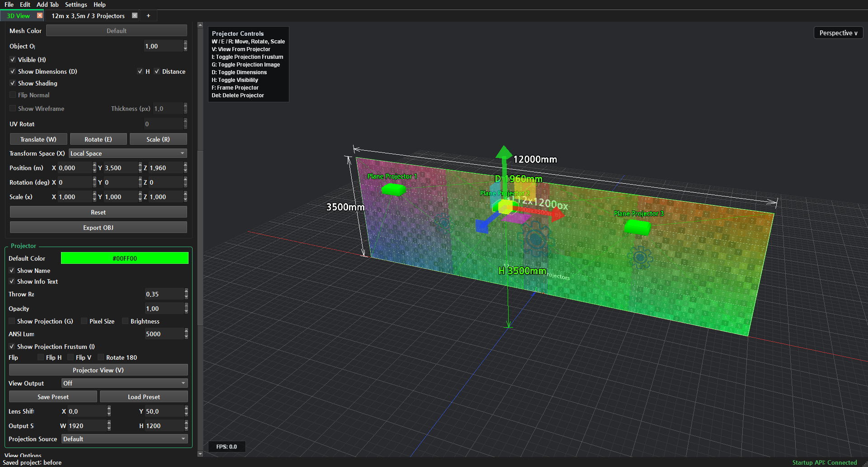Click the Output Size H input field
Screen dimensions: 868x467
164,426
